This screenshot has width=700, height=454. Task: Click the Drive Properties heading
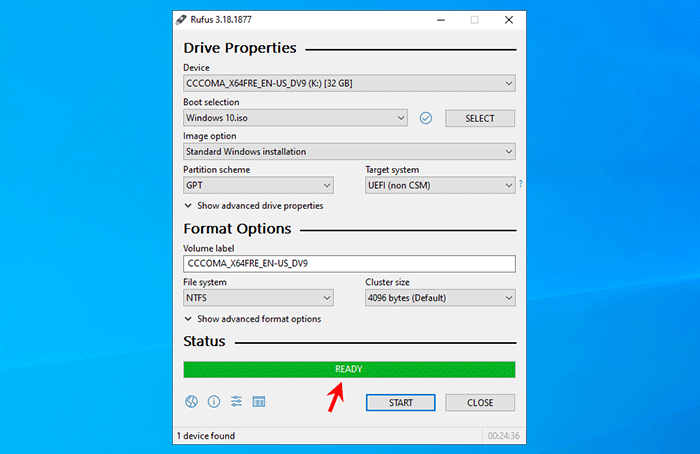(240, 48)
